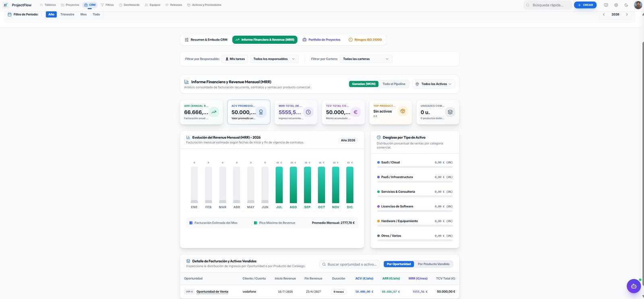Viewport: 644px width, 299px height.
Task: Toggle the Mis tareas filter
Action: point(235,59)
